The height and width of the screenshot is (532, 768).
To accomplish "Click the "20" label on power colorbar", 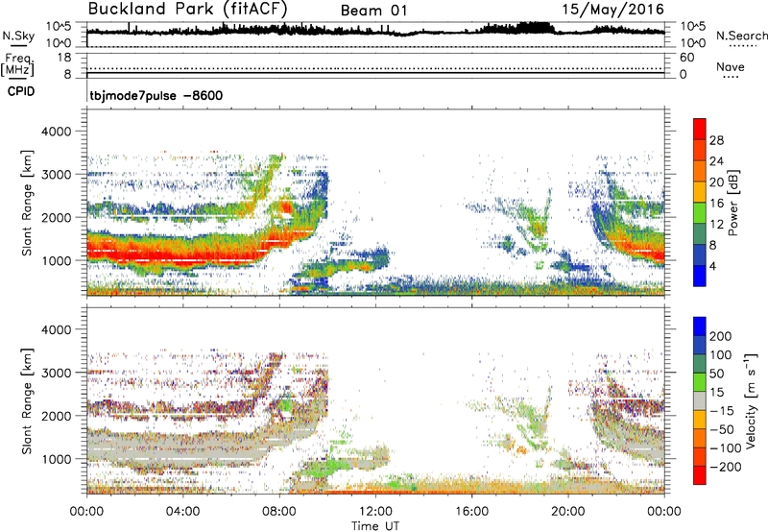I will (716, 182).
